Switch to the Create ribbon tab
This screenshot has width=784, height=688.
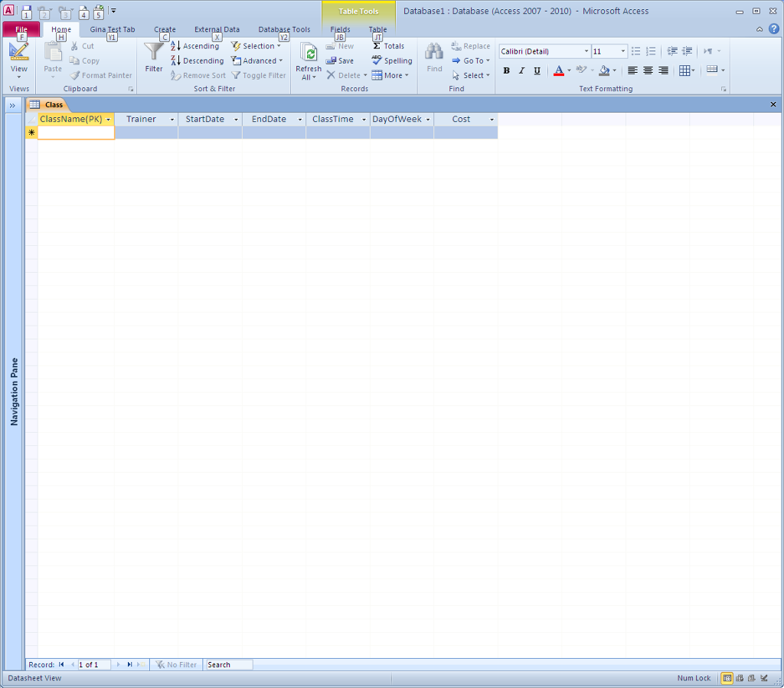(165, 29)
